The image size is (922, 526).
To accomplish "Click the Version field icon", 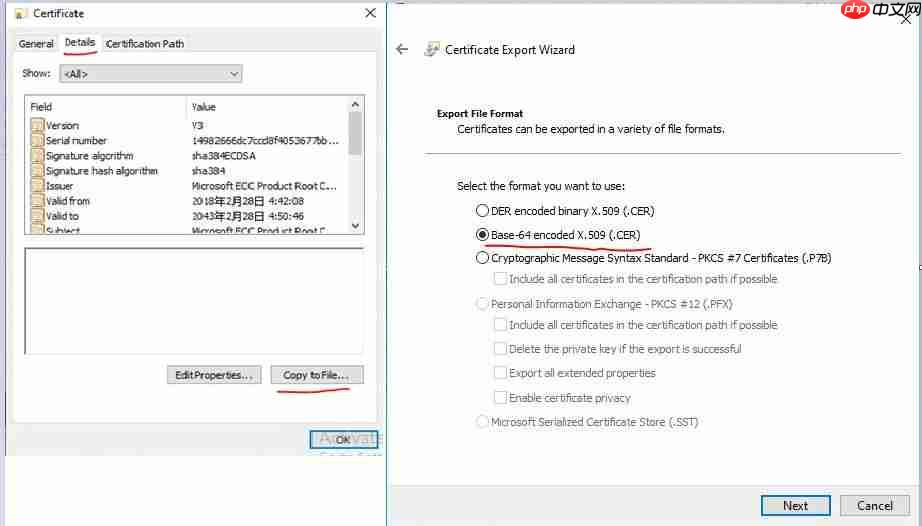I will tap(38, 126).
